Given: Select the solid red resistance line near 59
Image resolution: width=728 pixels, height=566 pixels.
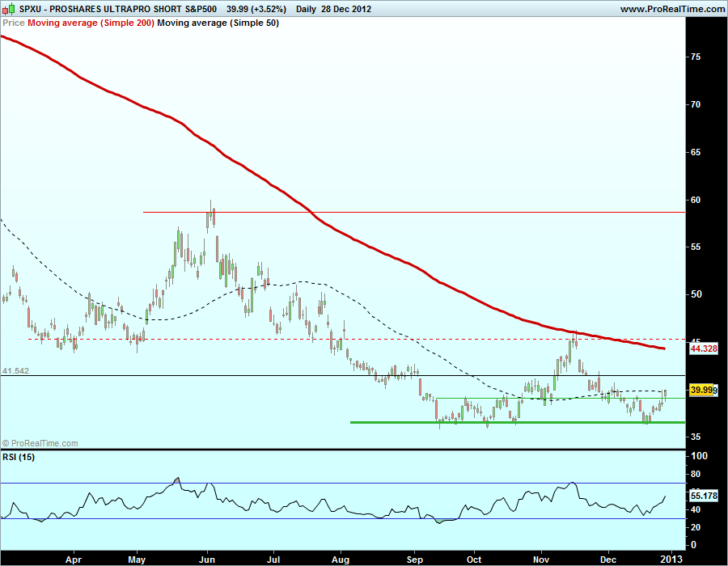Looking at the screenshot, I should pos(414,212).
